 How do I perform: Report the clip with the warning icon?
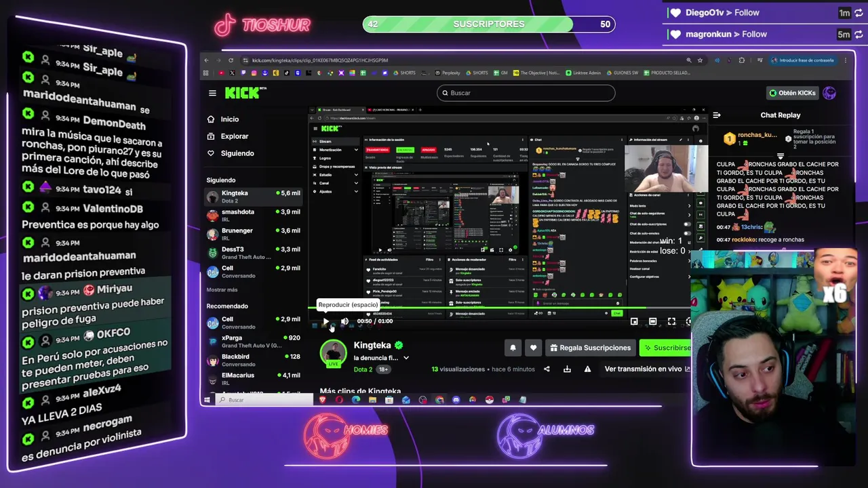(x=587, y=369)
